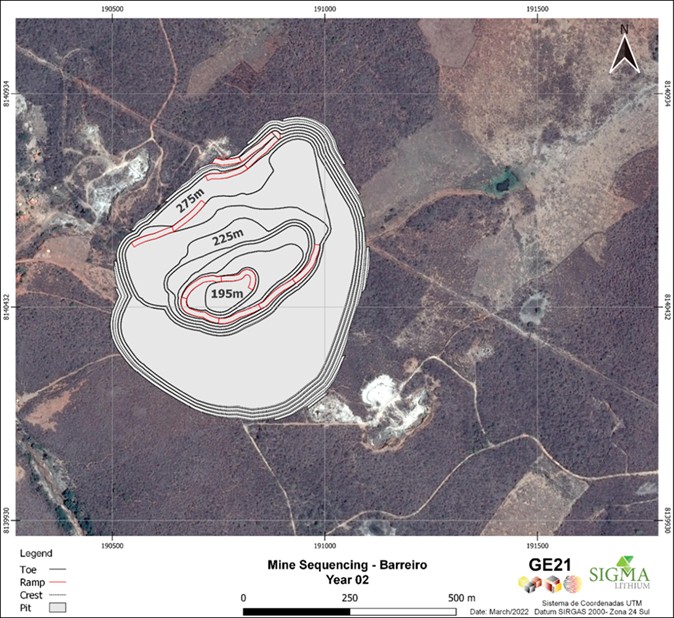Click the left 8140934 northing label

(x=6, y=94)
